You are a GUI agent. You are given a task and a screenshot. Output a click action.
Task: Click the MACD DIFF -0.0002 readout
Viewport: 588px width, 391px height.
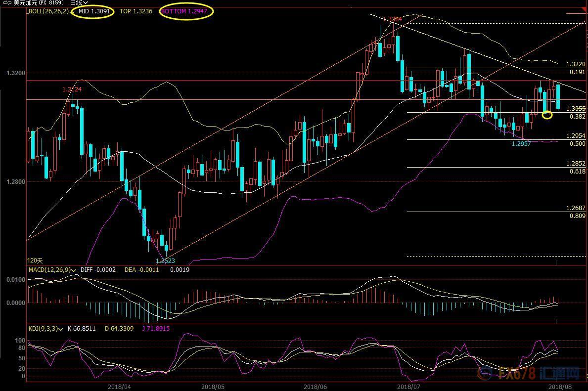(98, 270)
